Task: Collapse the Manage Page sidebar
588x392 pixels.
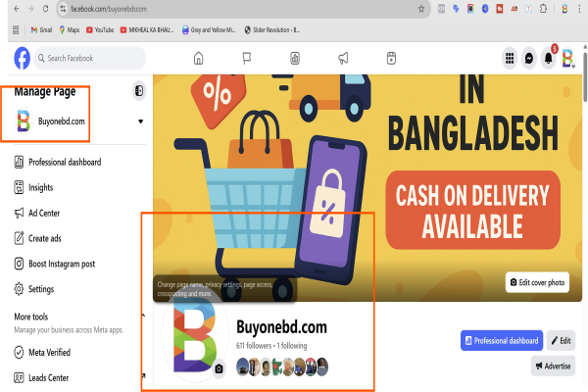Action: point(138,92)
